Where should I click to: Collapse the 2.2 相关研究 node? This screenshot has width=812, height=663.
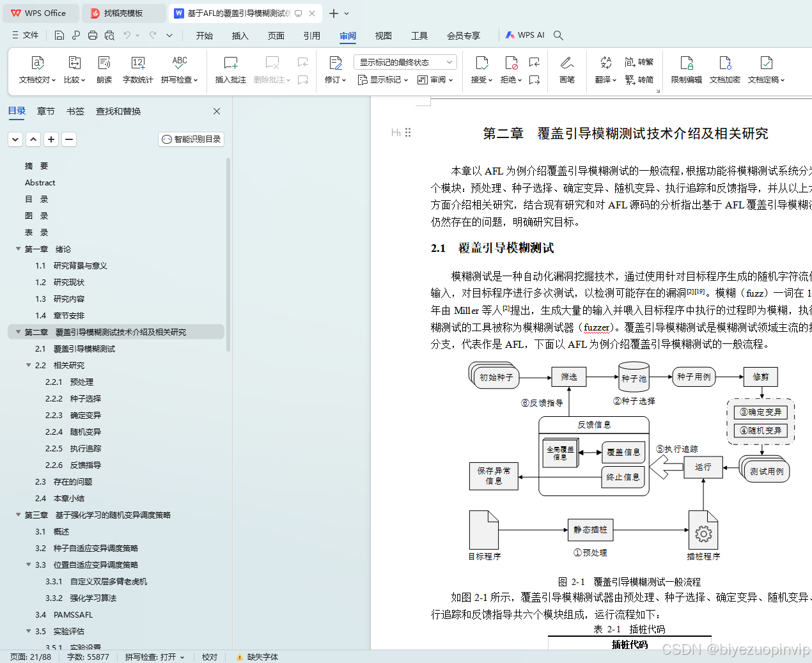(x=28, y=365)
